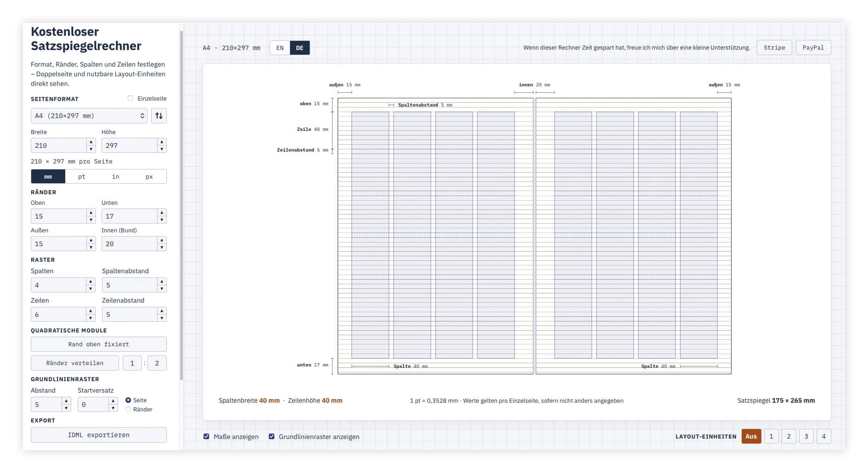Toggle Grundlinienraster anzeigen checkbox
Viewport: 868px width, 473px height.
pyautogui.click(x=272, y=437)
